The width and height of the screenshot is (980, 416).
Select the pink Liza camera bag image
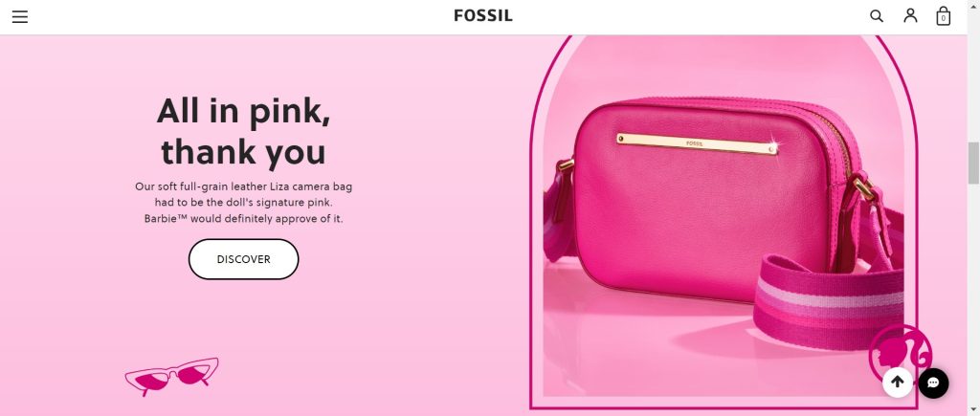pyautogui.click(x=724, y=215)
